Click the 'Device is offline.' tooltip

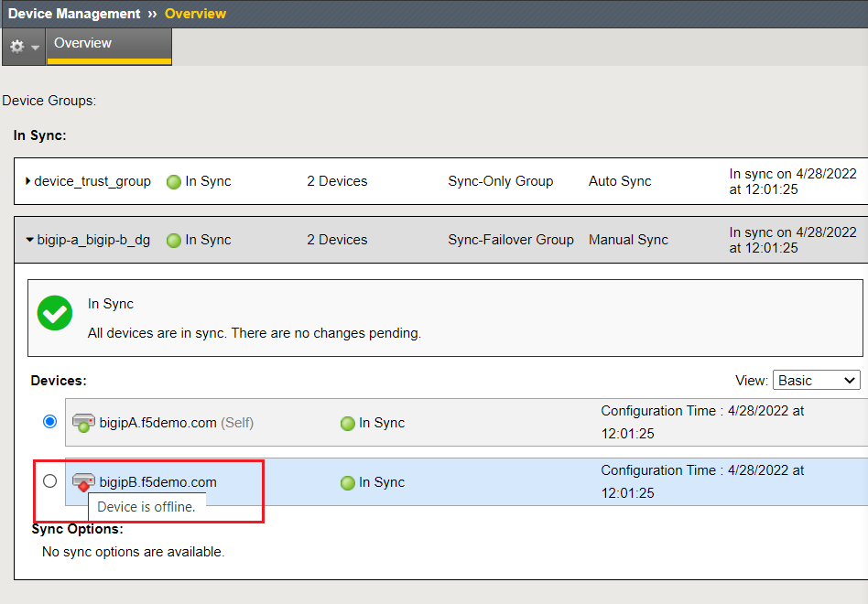(x=146, y=507)
